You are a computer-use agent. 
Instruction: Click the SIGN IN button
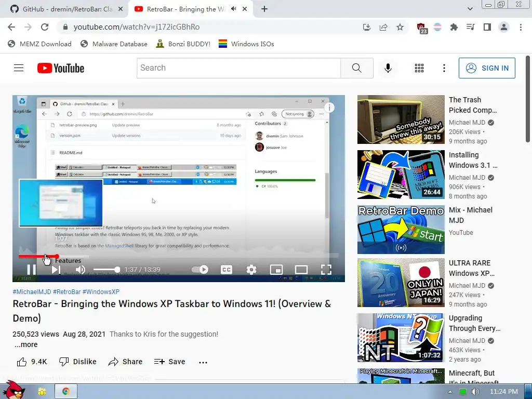(x=487, y=68)
